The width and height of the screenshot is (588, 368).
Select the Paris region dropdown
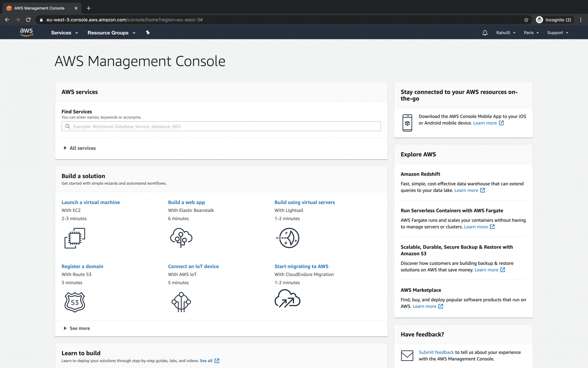pyautogui.click(x=531, y=32)
